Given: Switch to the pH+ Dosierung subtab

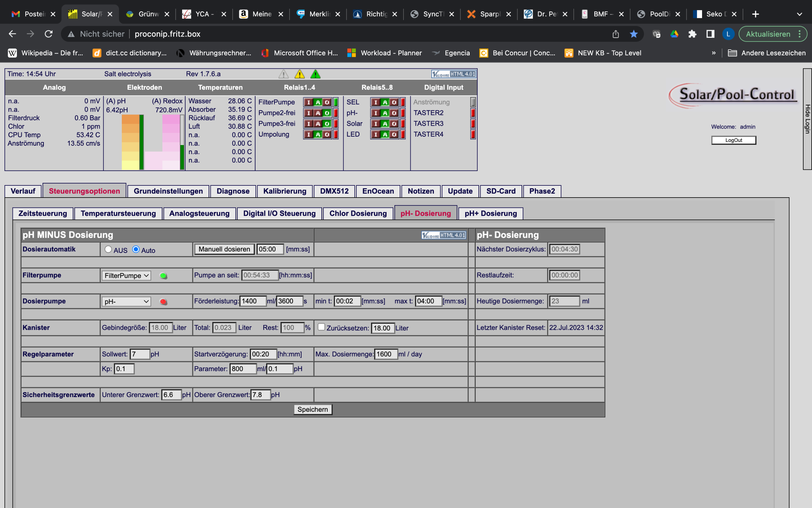Looking at the screenshot, I should click(491, 213).
